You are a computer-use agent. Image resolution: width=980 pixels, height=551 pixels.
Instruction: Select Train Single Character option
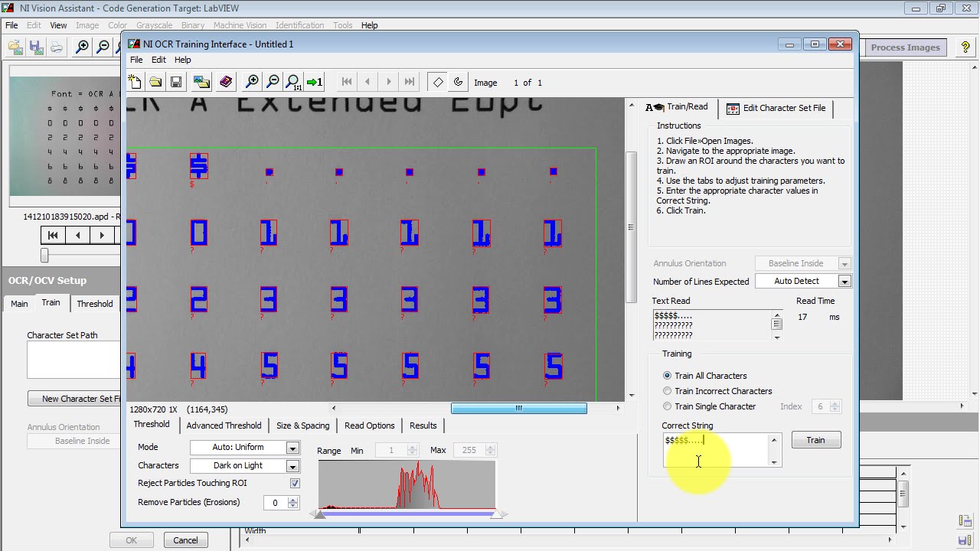pos(709,406)
